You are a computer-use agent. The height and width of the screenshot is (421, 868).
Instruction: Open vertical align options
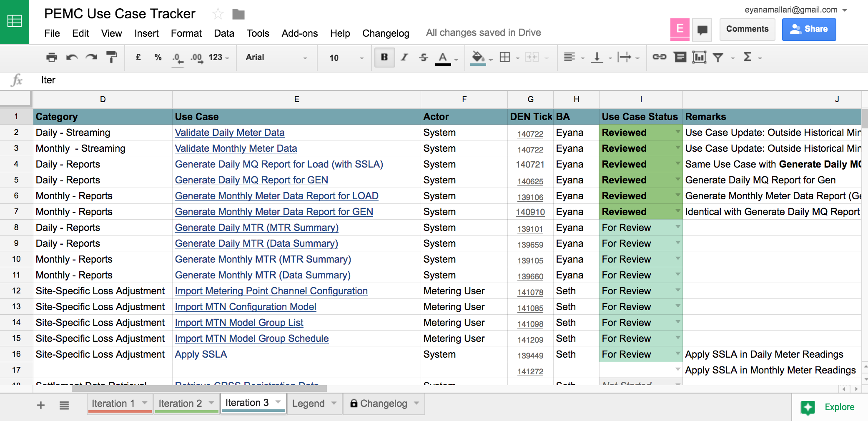(x=597, y=57)
